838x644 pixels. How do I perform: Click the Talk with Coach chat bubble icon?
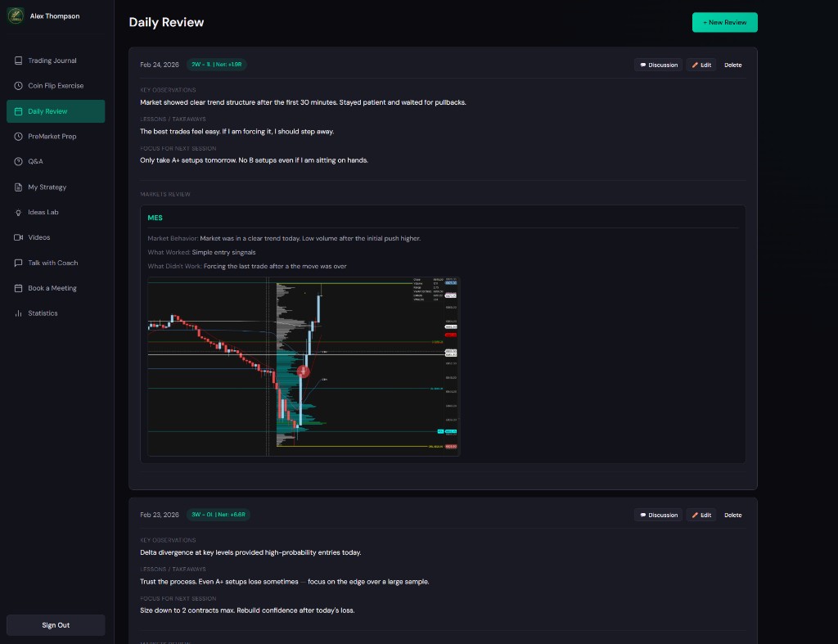coord(18,263)
